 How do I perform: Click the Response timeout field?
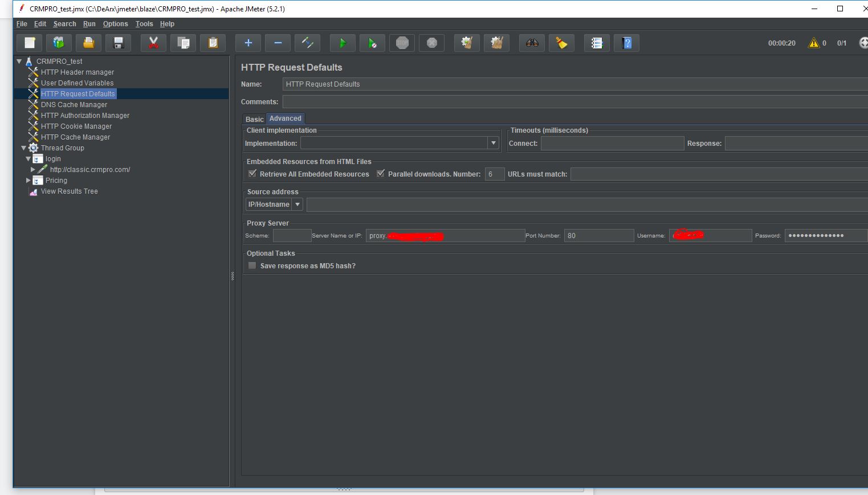coord(796,143)
